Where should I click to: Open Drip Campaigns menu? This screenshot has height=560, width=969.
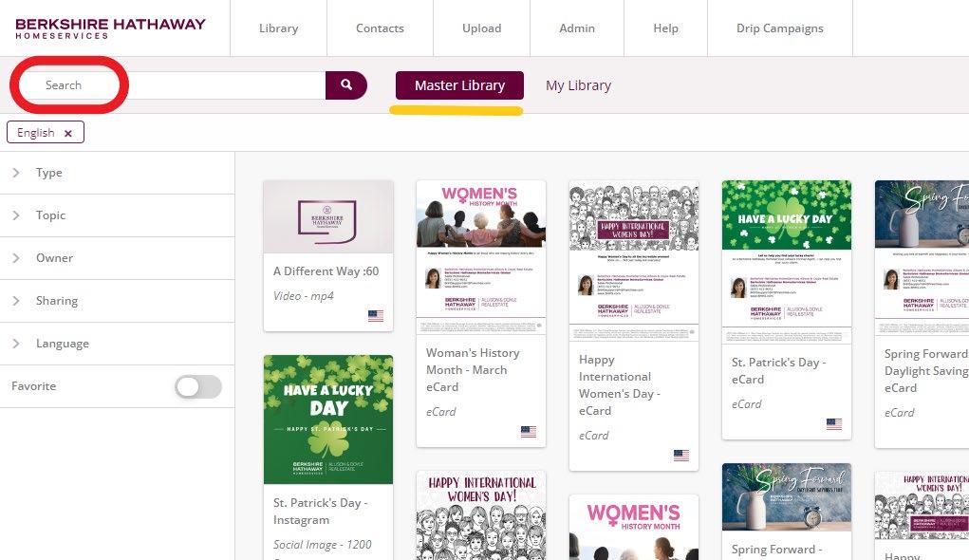[780, 28]
